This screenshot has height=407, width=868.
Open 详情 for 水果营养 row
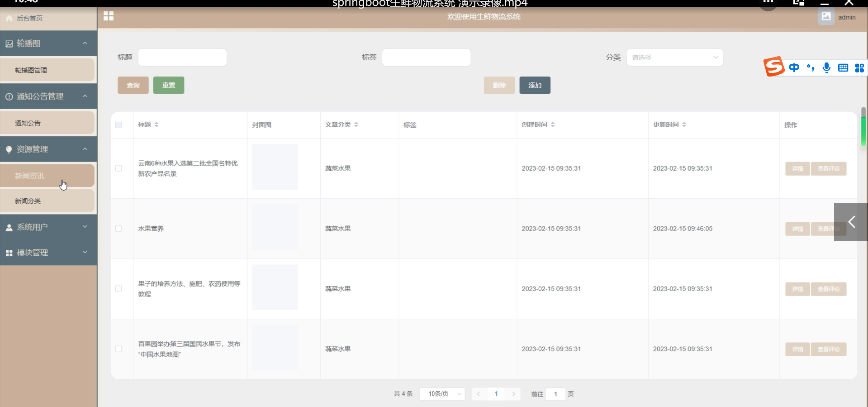point(797,229)
